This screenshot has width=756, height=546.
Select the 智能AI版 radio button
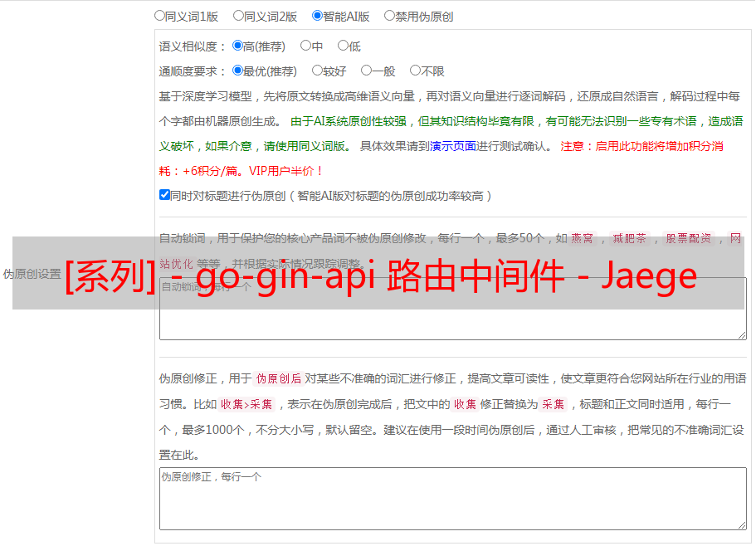point(317,15)
